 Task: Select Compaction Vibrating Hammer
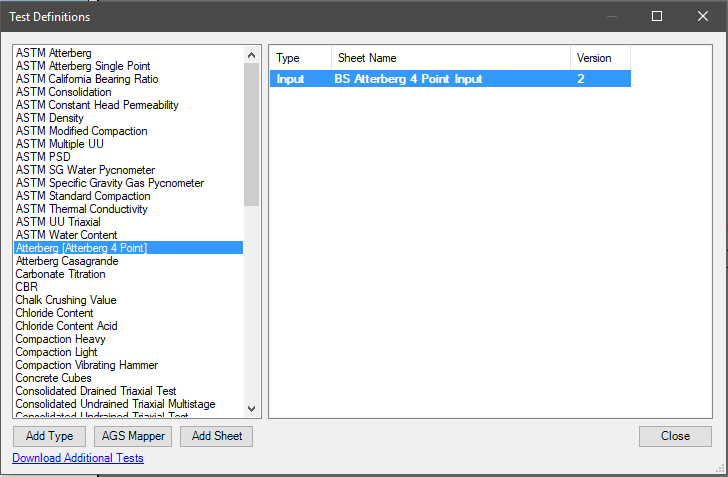pyautogui.click(x=128, y=365)
